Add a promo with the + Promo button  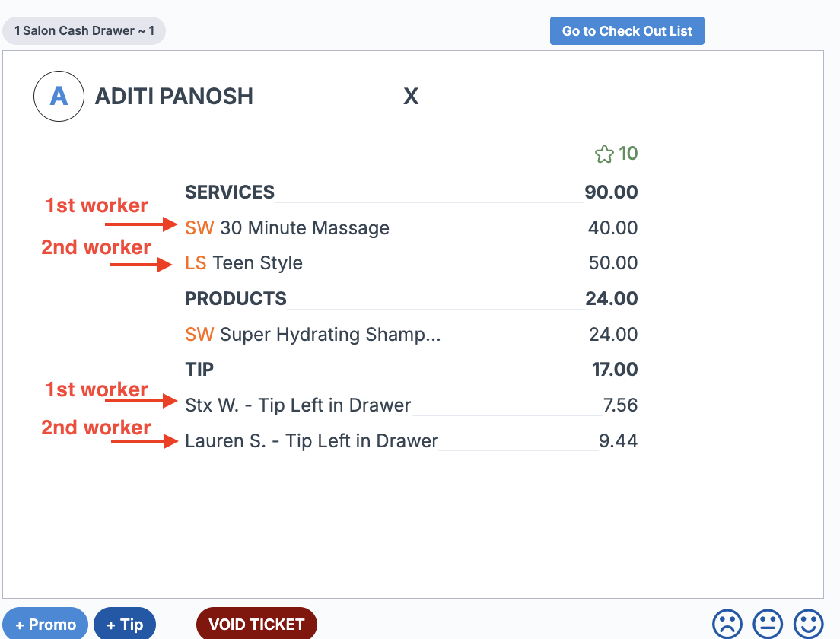(x=45, y=625)
